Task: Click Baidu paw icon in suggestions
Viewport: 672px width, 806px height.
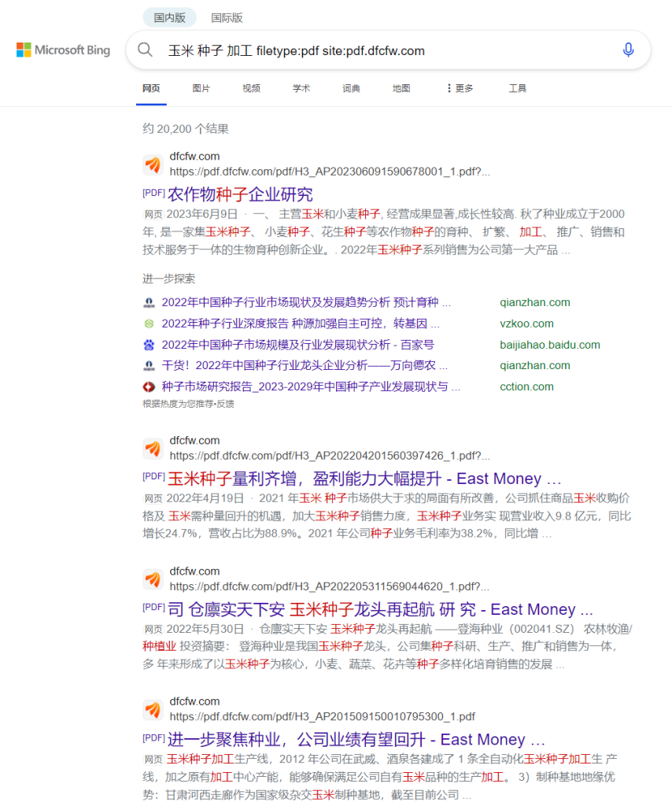Action: (x=149, y=345)
